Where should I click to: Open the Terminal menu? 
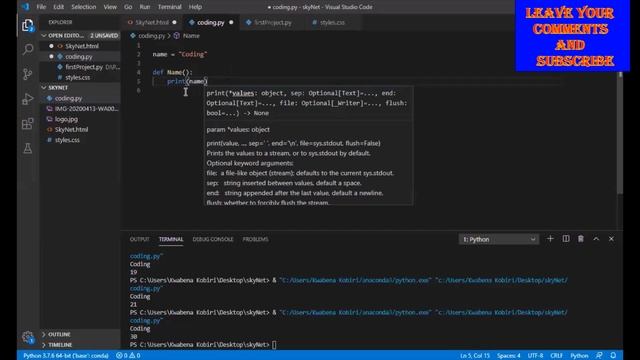[169, 7]
